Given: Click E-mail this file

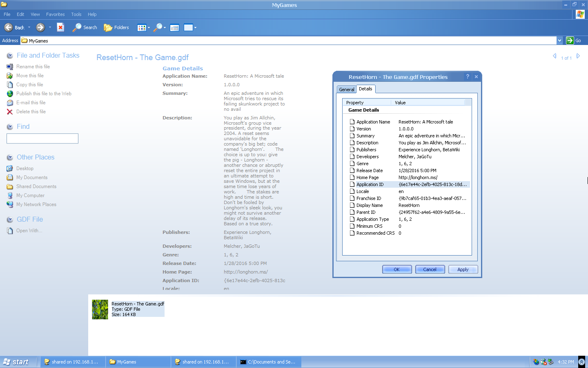Looking at the screenshot, I should click(x=31, y=103).
